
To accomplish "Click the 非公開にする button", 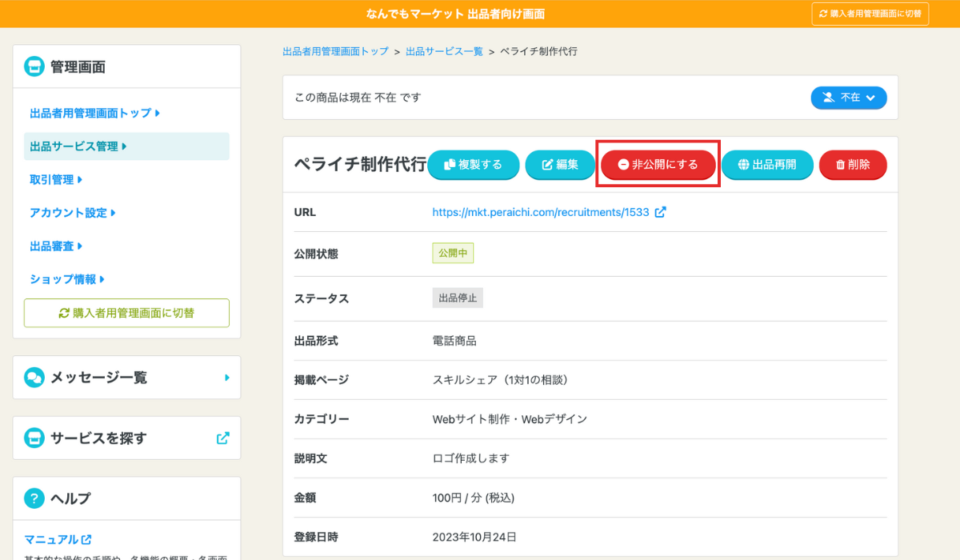I will [x=658, y=165].
